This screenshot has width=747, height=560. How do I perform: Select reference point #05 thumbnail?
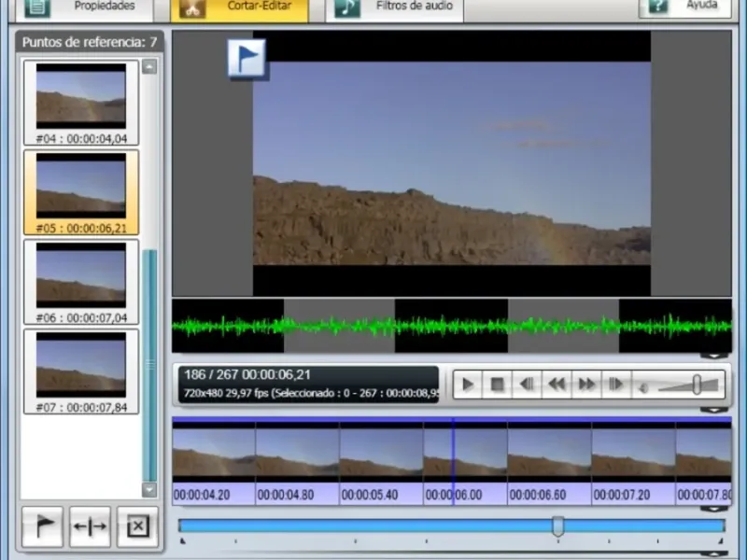point(81,192)
